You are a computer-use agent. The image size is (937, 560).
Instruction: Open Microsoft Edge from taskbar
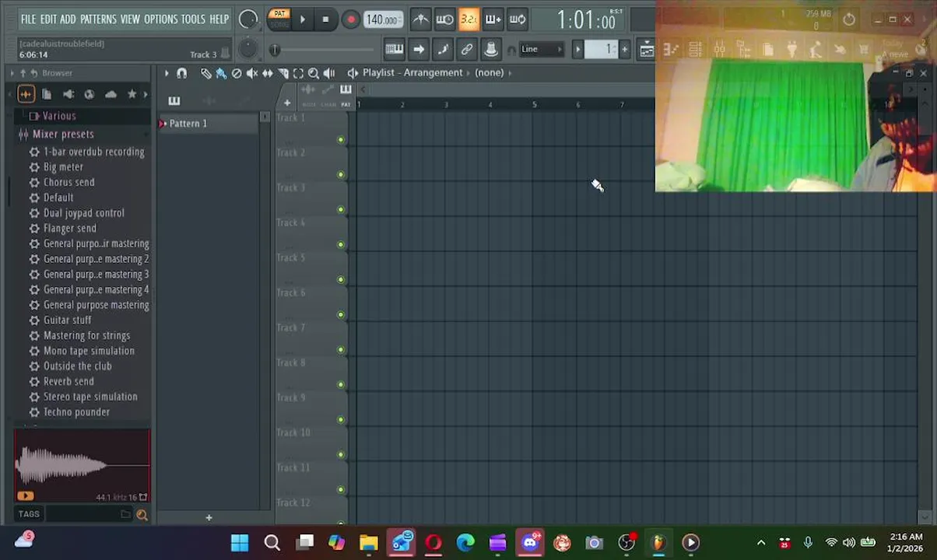tap(465, 543)
